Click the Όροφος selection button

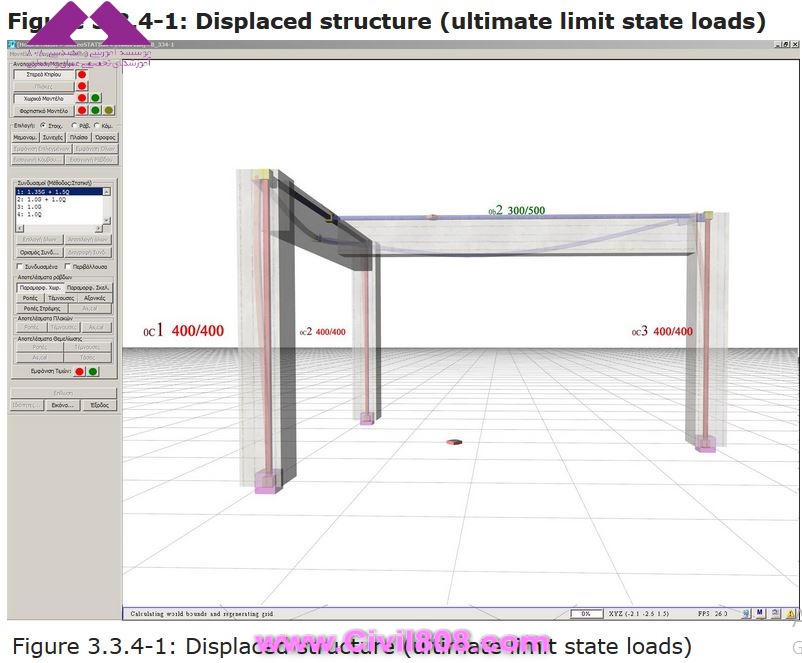click(x=105, y=138)
